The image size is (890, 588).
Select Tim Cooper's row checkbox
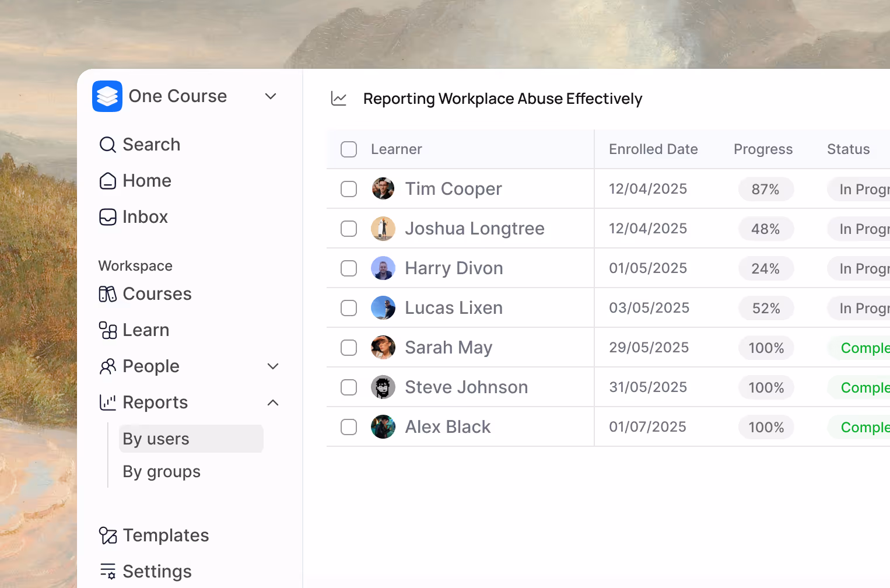click(348, 188)
